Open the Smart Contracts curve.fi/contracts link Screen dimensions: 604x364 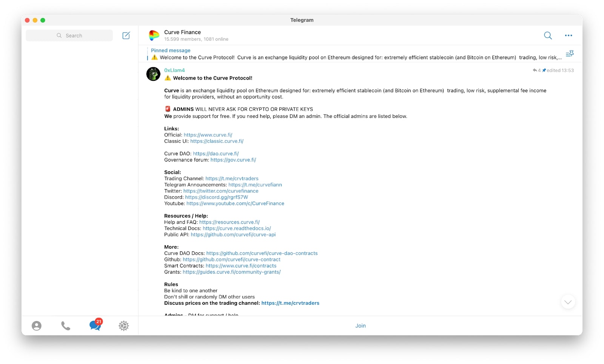(241, 266)
